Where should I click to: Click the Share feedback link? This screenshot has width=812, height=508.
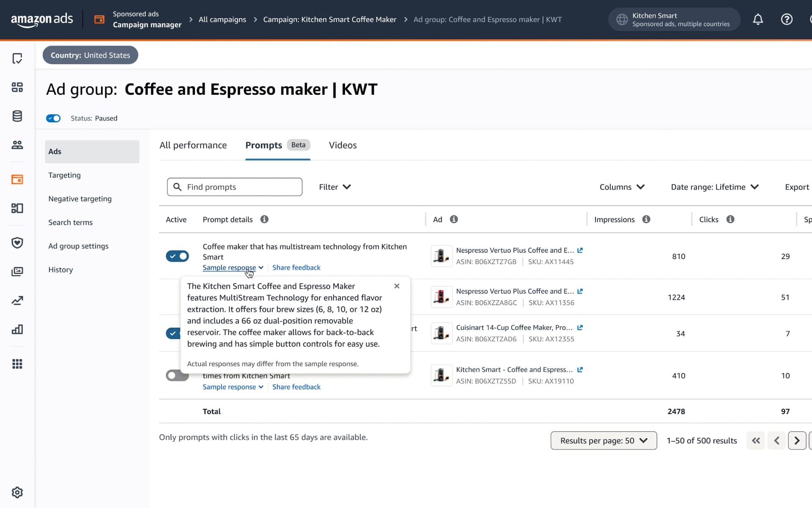coord(296,267)
